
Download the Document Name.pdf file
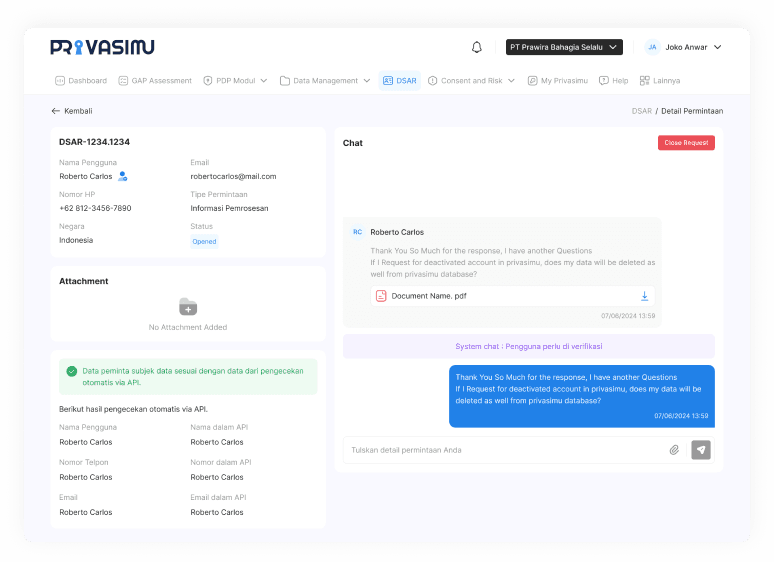click(x=645, y=296)
